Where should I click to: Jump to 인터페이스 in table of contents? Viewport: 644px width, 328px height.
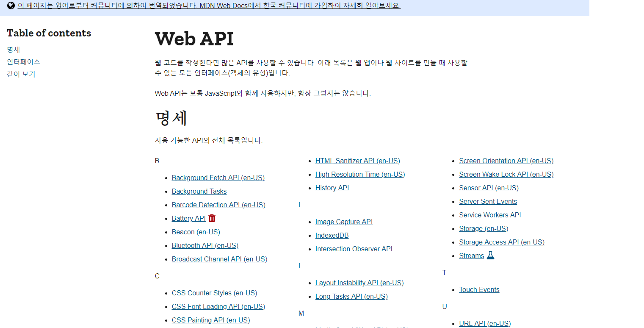[x=24, y=62]
